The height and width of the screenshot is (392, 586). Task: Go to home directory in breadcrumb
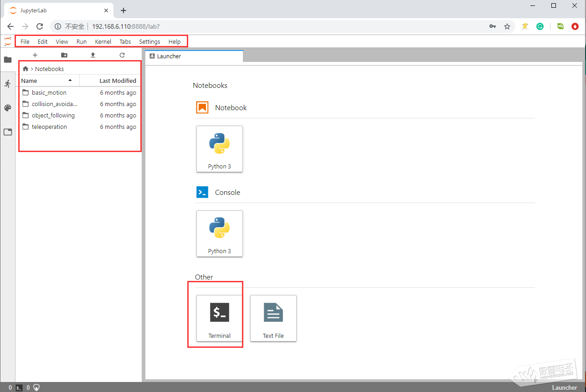[x=26, y=69]
